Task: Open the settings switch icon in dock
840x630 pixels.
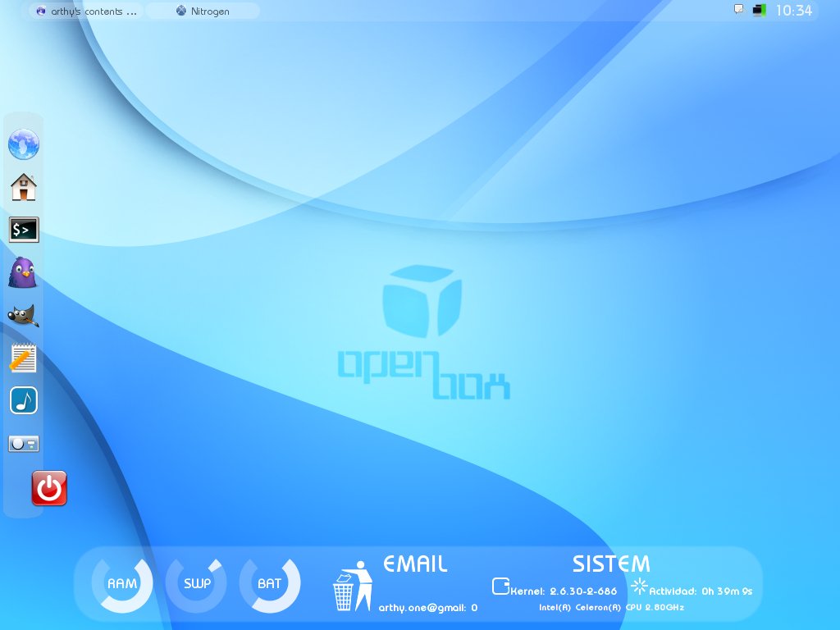Action: coord(24,444)
